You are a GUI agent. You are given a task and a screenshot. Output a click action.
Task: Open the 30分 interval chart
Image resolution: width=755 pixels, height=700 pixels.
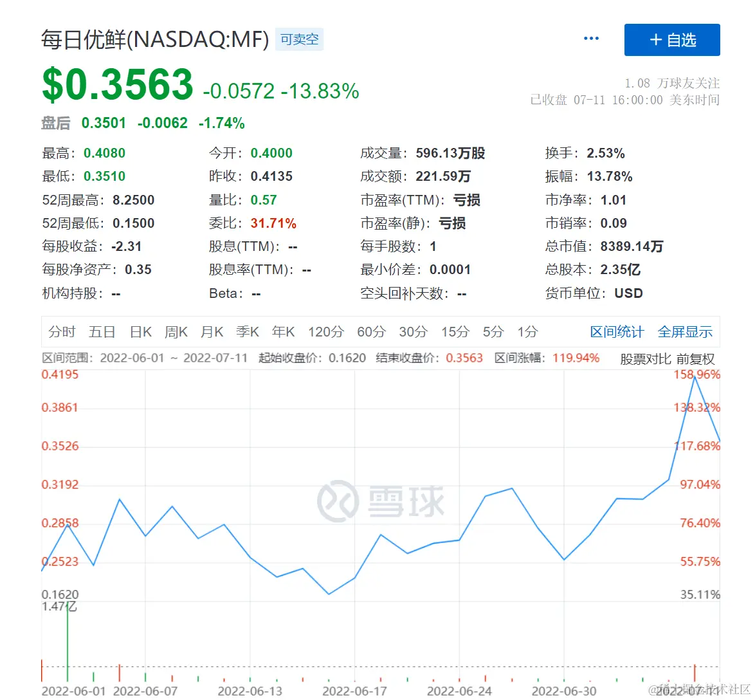coord(413,332)
